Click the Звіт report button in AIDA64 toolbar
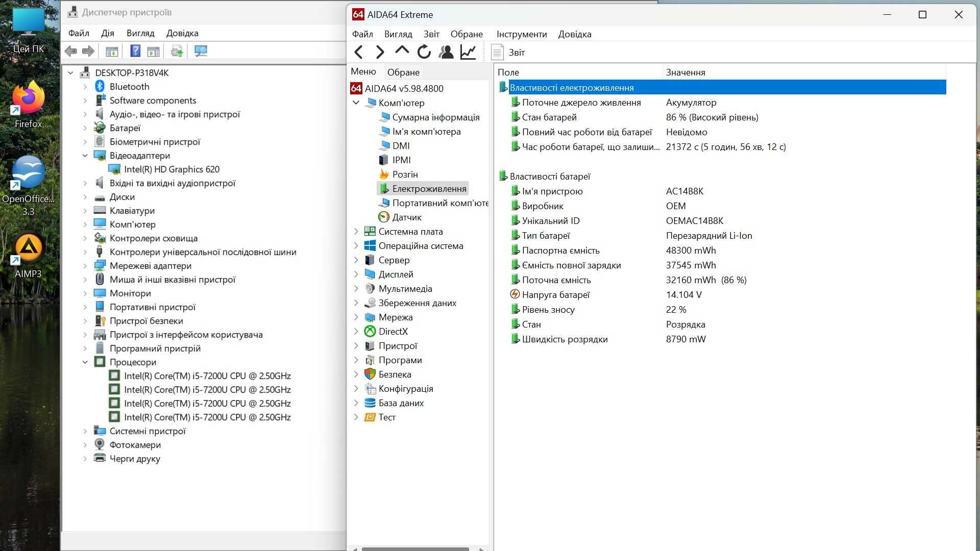The height and width of the screenshot is (551, 980). click(508, 52)
